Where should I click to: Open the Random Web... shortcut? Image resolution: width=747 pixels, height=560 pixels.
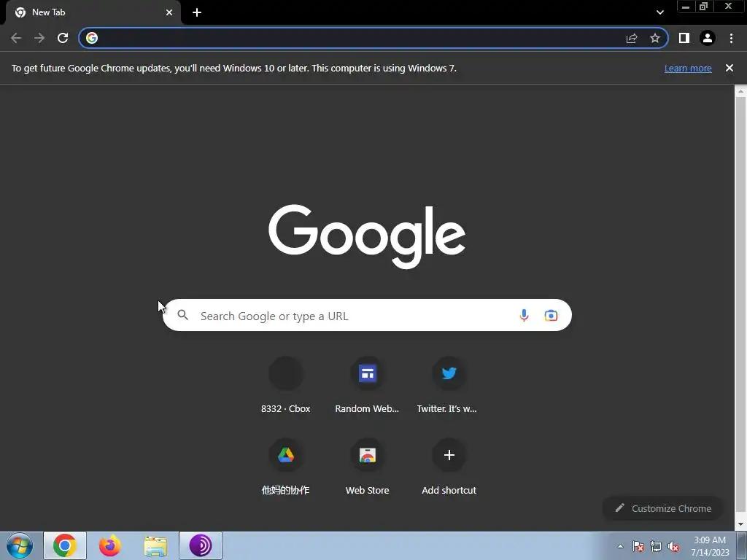(368, 386)
